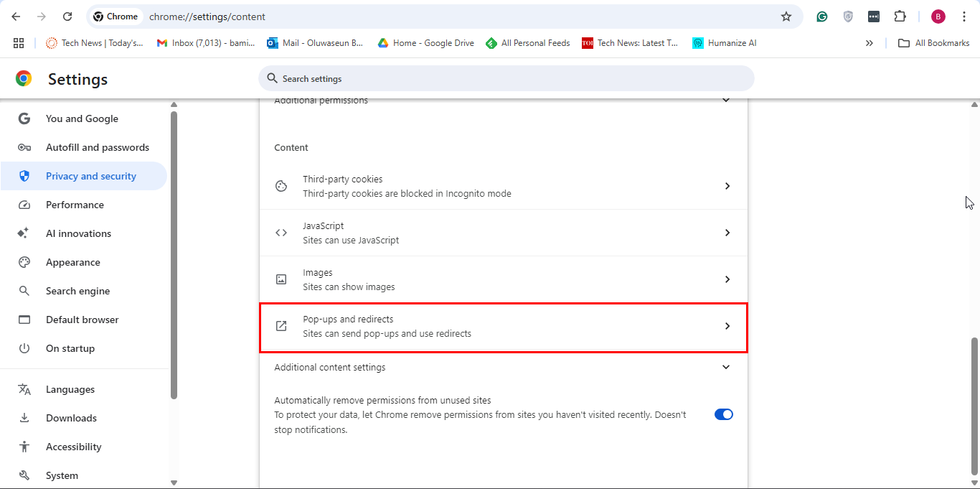
Task: Show more bookmarks with the overflow chevron
Action: tap(870, 43)
